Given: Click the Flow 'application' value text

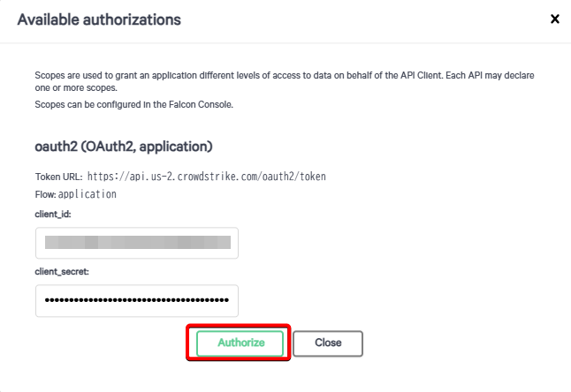Looking at the screenshot, I should (x=88, y=194).
